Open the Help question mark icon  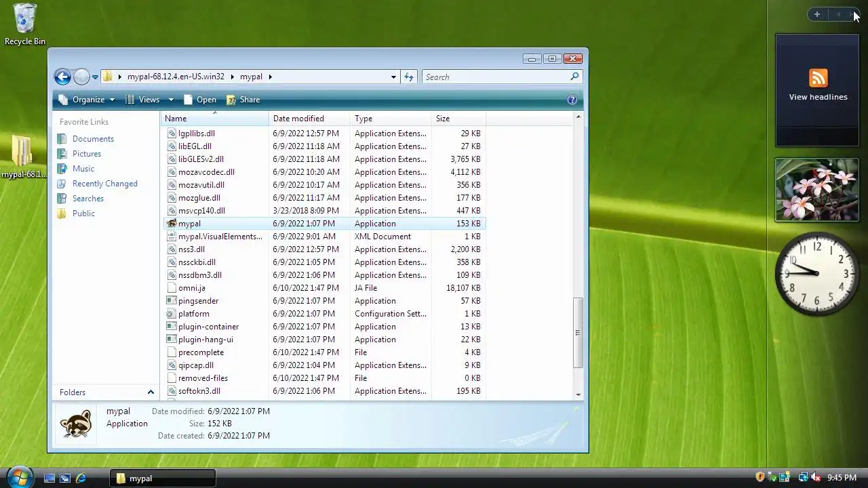572,100
